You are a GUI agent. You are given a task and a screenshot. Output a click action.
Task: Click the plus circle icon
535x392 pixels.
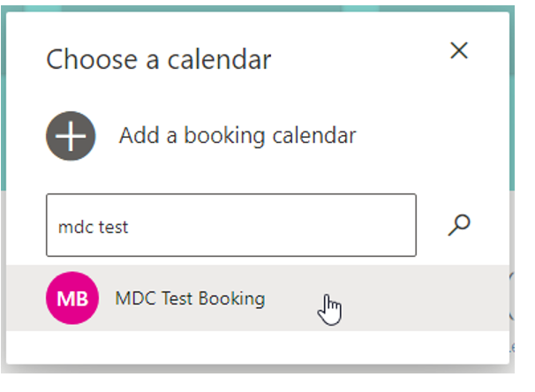click(x=71, y=136)
